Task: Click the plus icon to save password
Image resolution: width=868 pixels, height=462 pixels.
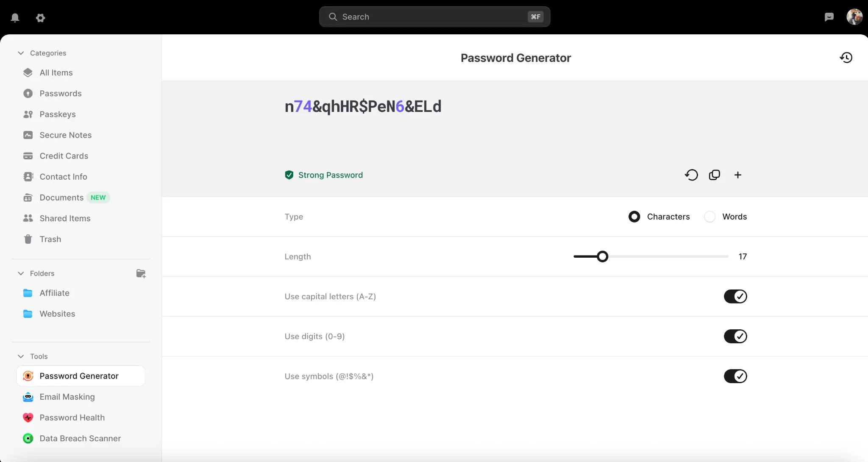Action: click(738, 175)
